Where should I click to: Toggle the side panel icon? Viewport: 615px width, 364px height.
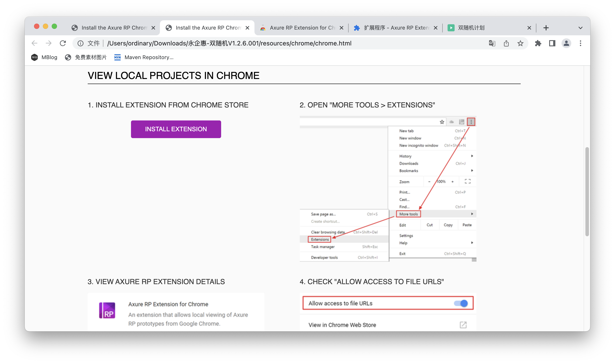(552, 43)
